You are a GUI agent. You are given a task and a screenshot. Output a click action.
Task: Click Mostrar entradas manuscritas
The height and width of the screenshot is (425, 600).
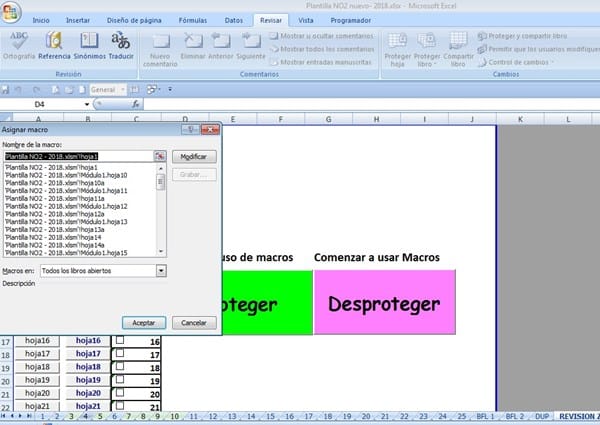[321, 62]
